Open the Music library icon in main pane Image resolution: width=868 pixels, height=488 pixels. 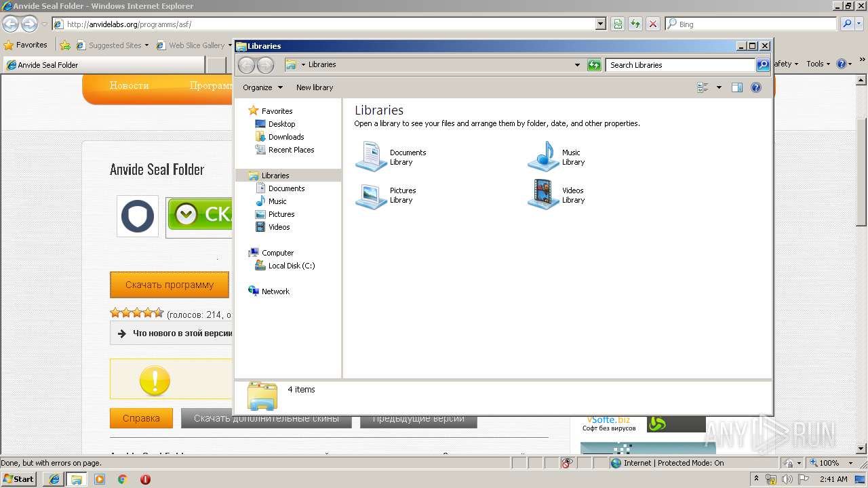point(543,157)
